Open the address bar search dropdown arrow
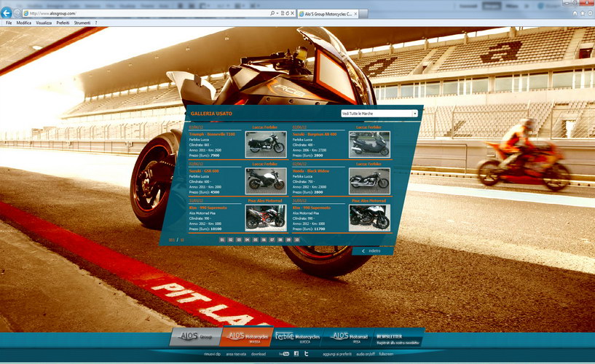This screenshot has width=595, height=364. (x=277, y=13)
